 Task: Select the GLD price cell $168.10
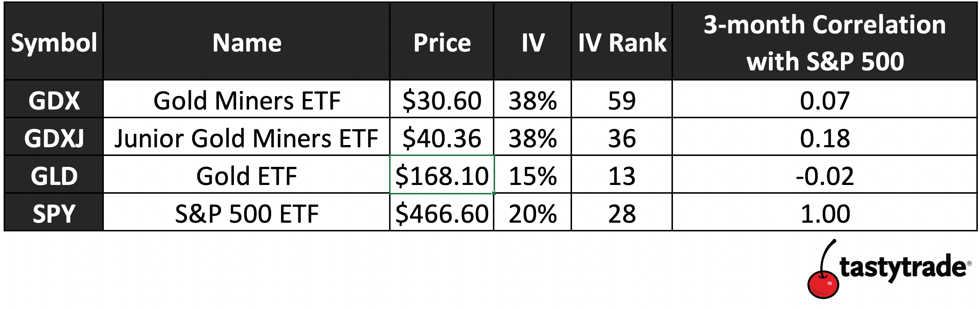(x=442, y=174)
